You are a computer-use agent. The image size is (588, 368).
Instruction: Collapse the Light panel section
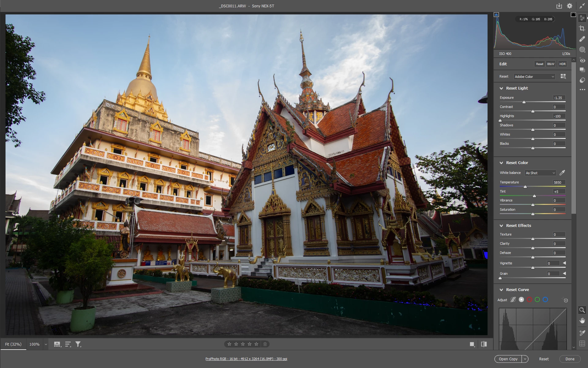tap(501, 88)
